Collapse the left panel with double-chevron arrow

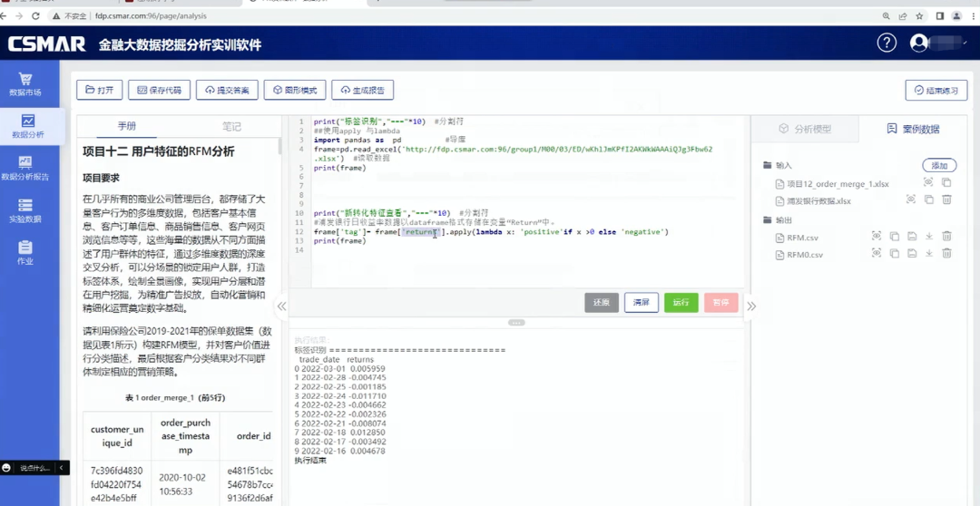(282, 307)
